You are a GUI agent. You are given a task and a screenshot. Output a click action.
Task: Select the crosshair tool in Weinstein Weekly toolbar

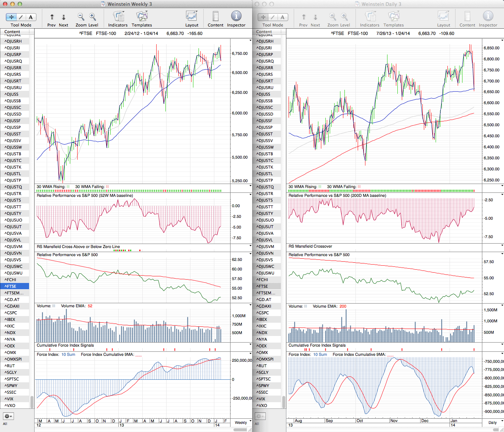(11, 17)
